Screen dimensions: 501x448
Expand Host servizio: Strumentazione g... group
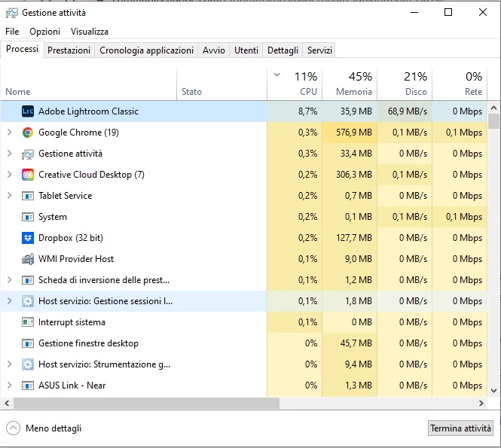(10, 364)
